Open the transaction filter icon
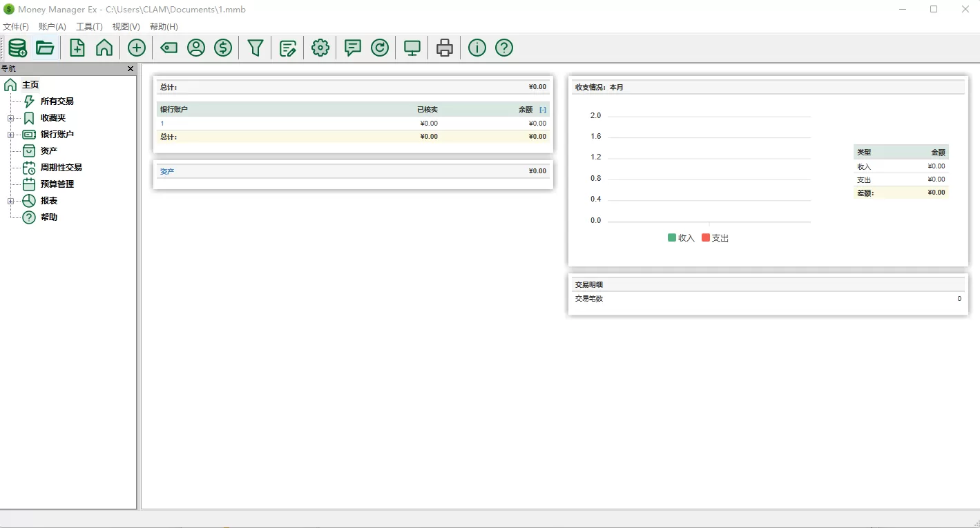The height and width of the screenshot is (528, 980). click(x=255, y=48)
